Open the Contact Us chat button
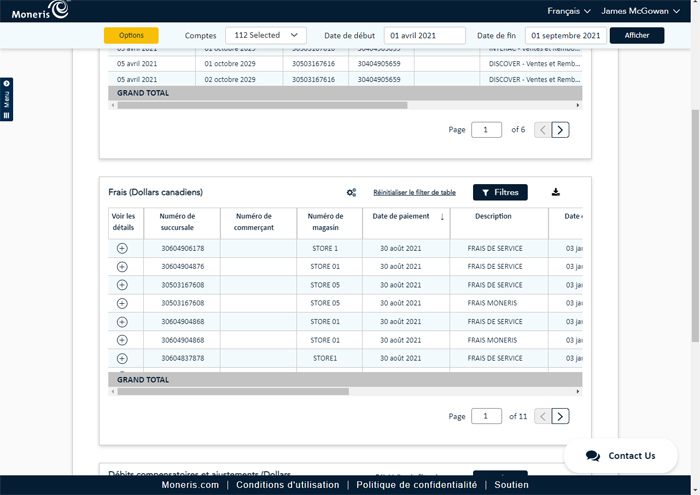Image resolution: width=700 pixels, height=495 pixels. point(621,456)
